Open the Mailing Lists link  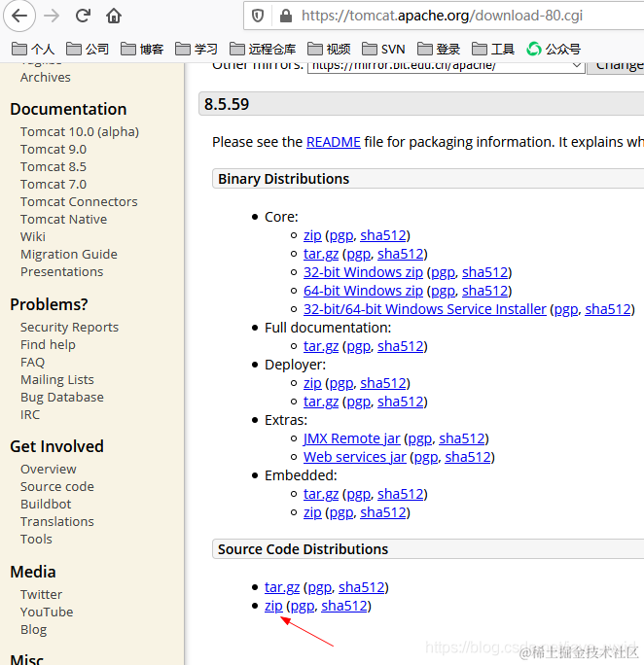pos(57,379)
